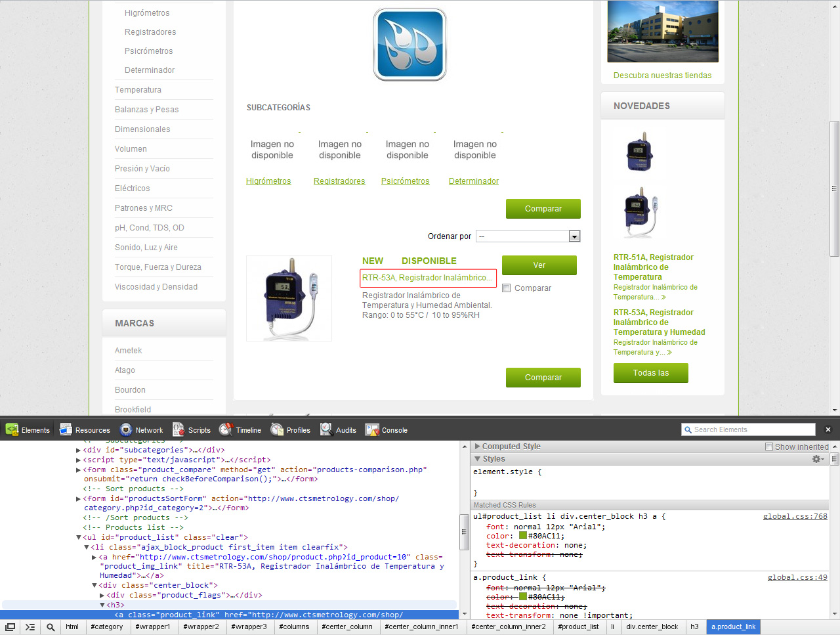Switch to the Elements tab

click(28, 430)
